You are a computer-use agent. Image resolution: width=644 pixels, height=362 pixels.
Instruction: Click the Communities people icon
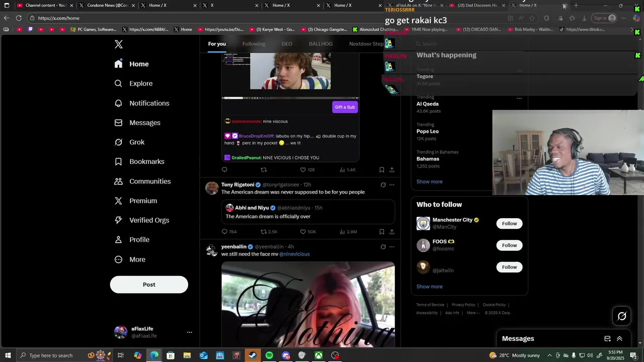118,181
